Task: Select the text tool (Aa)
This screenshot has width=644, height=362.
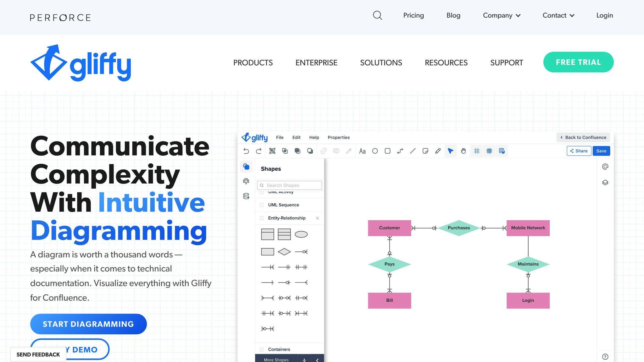Action: pyautogui.click(x=362, y=151)
